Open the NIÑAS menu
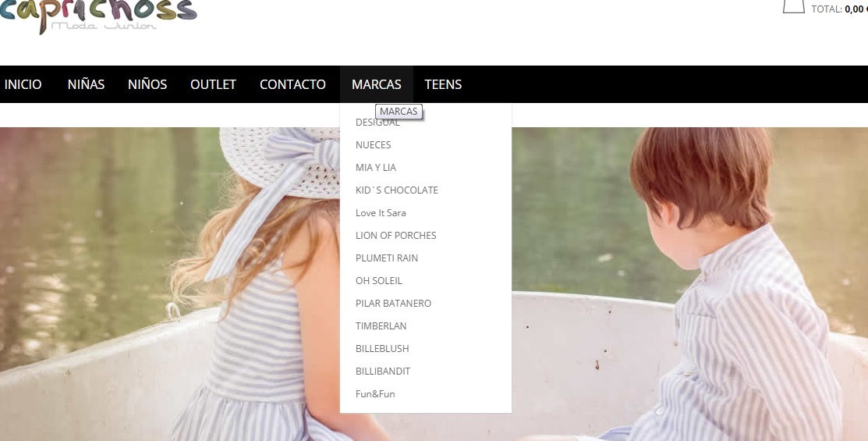The width and height of the screenshot is (868, 441). point(86,84)
